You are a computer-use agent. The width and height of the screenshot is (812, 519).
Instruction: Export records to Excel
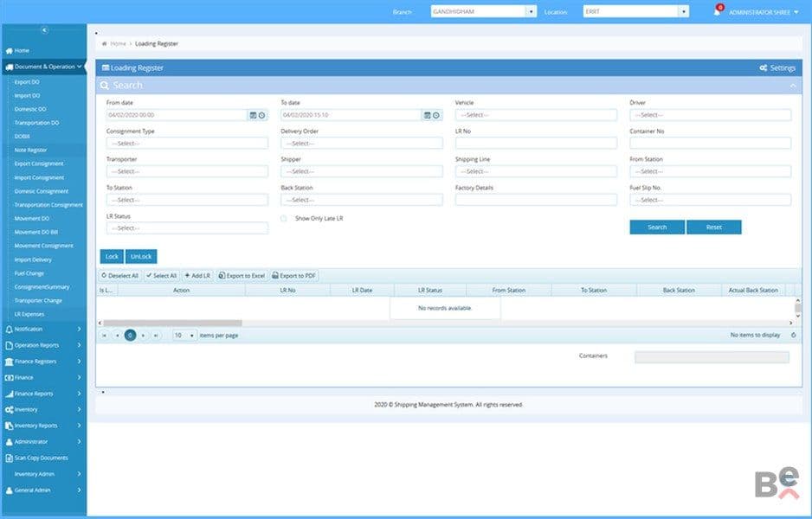(242, 276)
